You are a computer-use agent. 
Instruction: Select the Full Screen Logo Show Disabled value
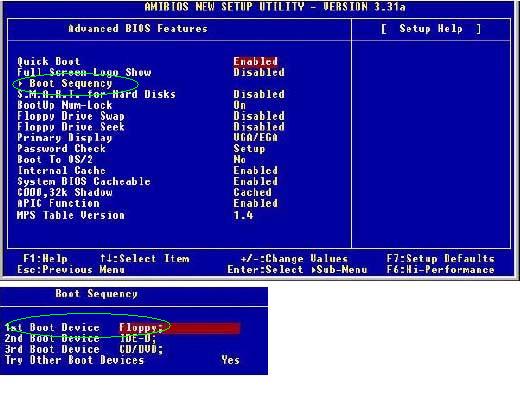pyautogui.click(x=259, y=72)
